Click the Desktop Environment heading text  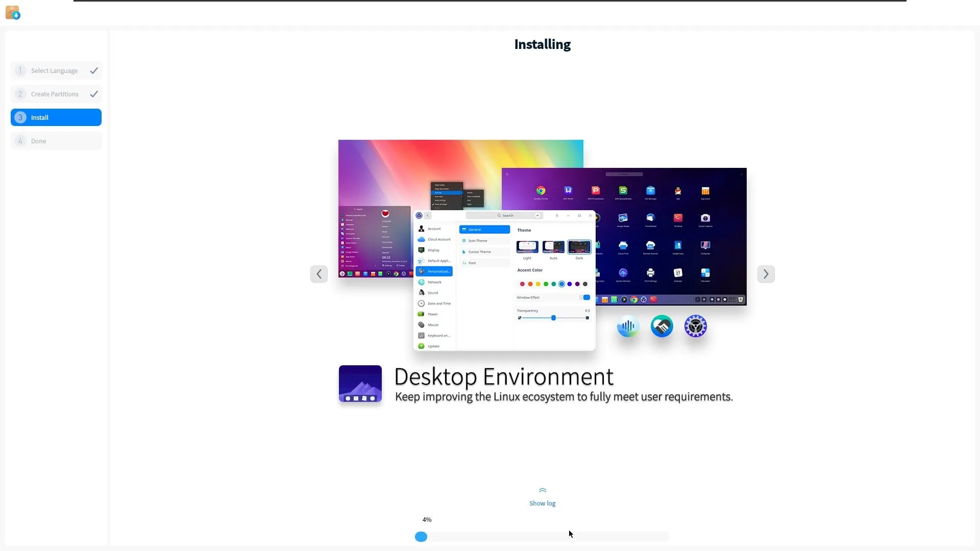pyautogui.click(x=504, y=377)
